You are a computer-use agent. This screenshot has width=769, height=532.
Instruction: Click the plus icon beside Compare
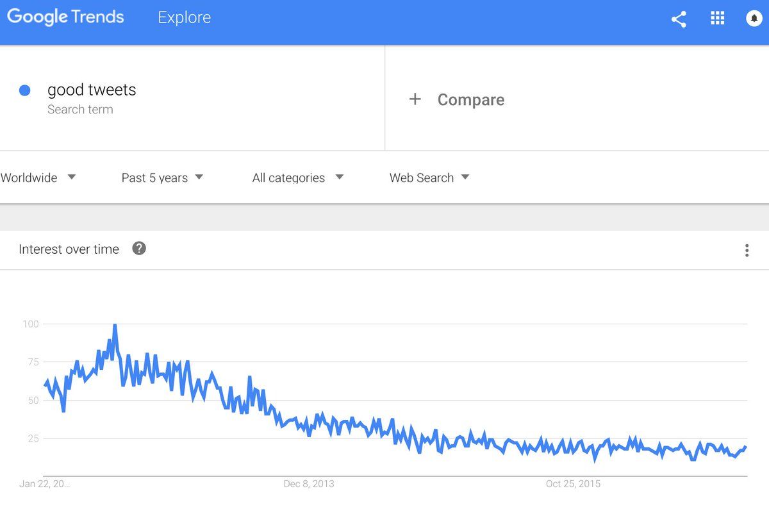[x=415, y=99]
